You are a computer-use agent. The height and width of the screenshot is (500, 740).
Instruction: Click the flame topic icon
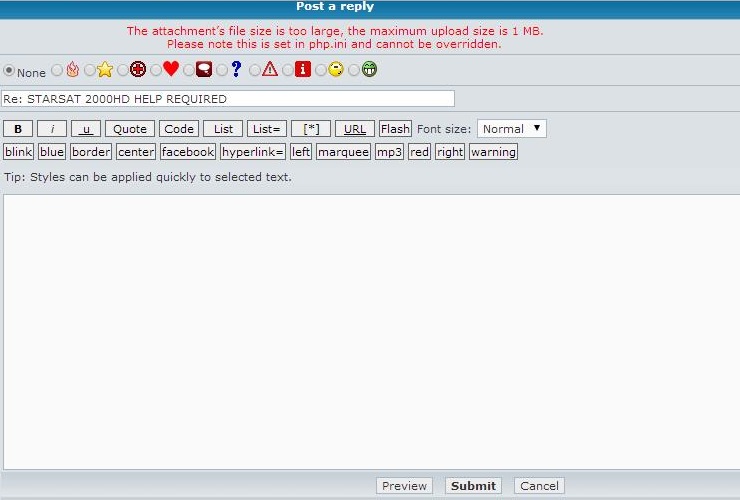72,70
